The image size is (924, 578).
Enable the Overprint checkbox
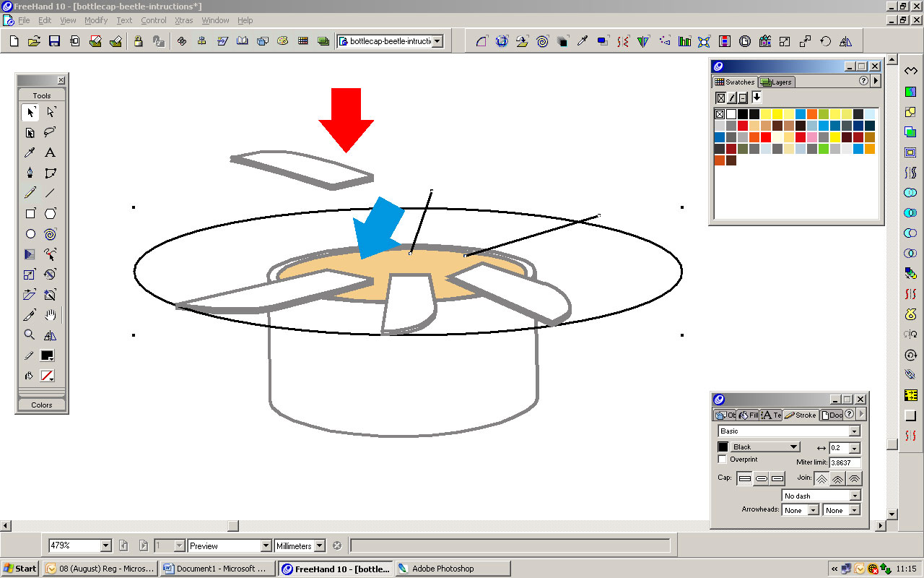[722, 459]
